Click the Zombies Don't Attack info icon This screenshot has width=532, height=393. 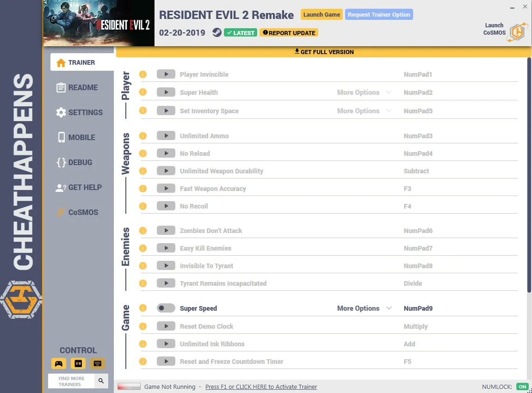(x=143, y=231)
